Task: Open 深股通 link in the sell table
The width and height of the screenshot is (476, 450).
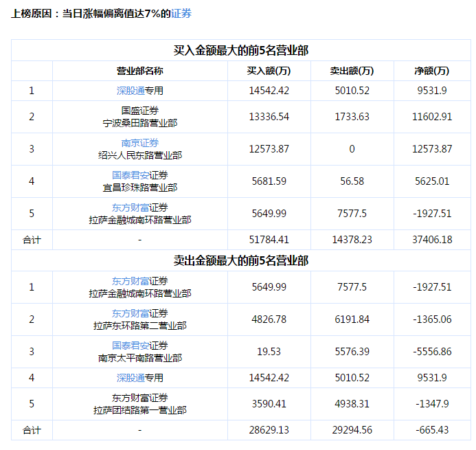Action: (131, 378)
